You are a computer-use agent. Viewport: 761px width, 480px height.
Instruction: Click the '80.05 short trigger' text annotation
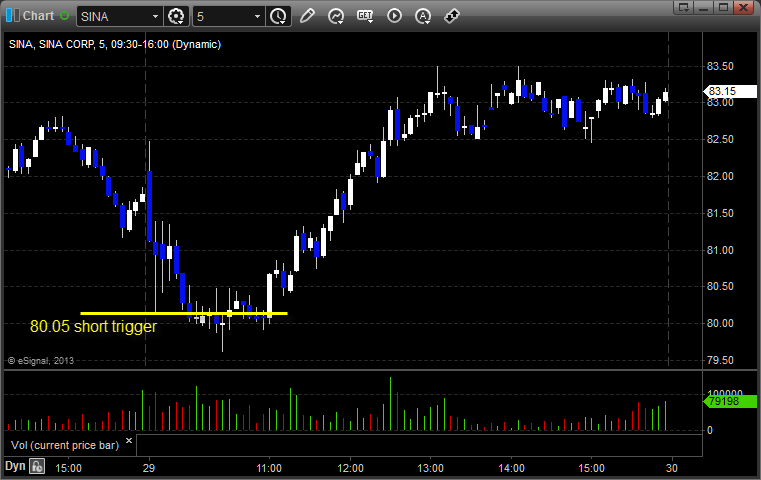93,326
